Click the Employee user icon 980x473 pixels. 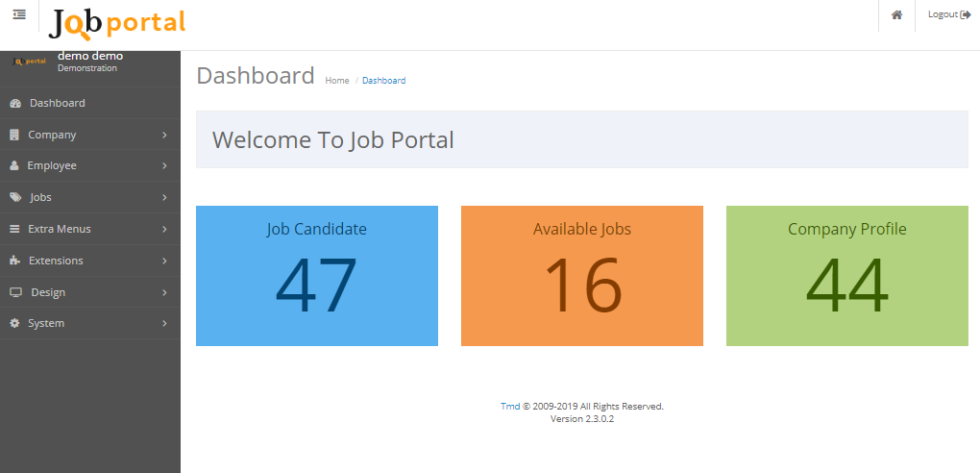[14, 166]
